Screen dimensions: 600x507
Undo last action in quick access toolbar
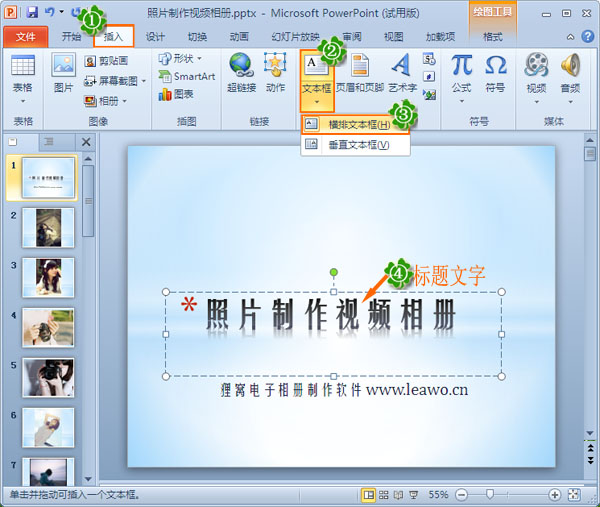click(x=50, y=12)
